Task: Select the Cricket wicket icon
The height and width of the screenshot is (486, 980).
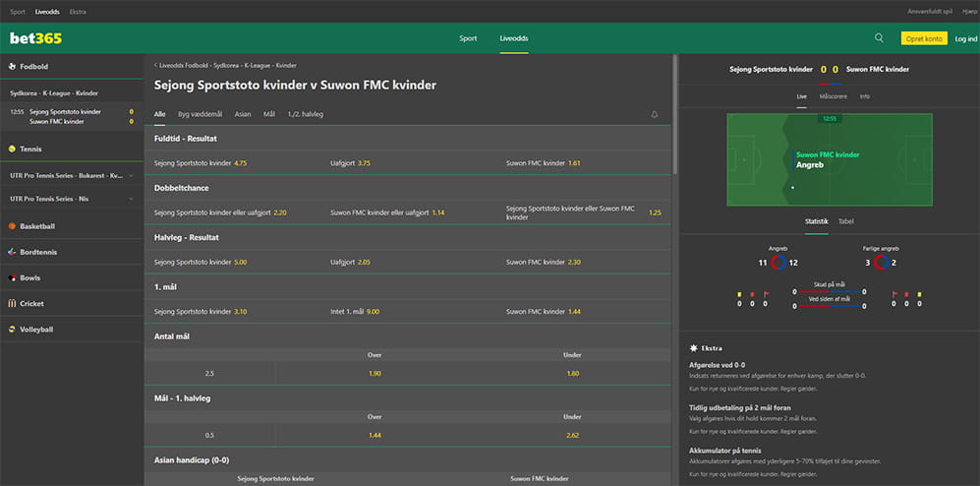Action: pos(12,303)
